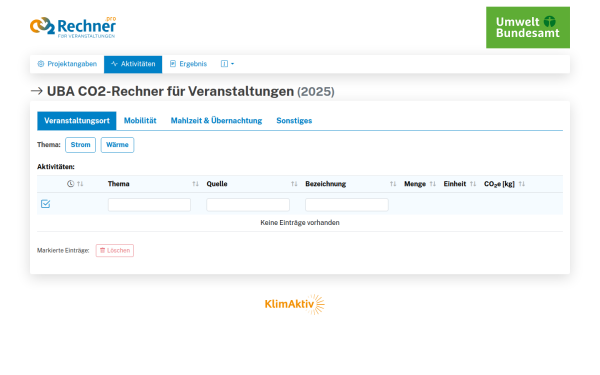
Task: Sort table by CO2e [kg] column
Action: [x=522, y=184]
